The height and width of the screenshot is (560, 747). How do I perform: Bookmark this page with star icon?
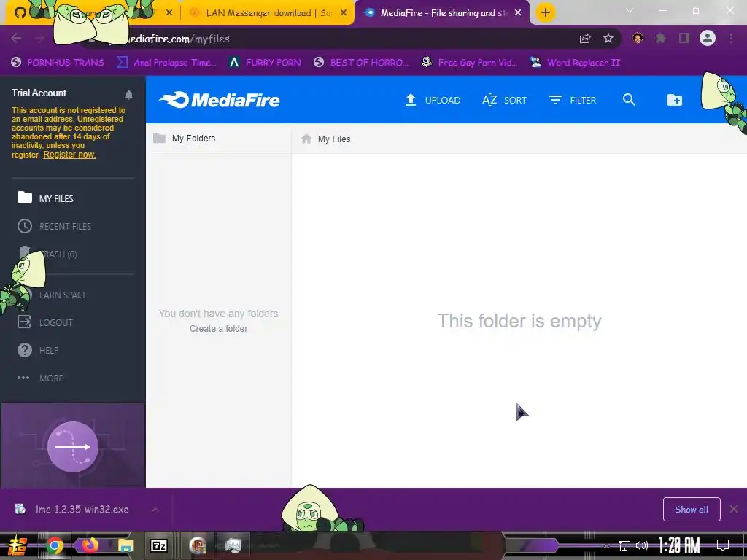(x=608, y=38)
